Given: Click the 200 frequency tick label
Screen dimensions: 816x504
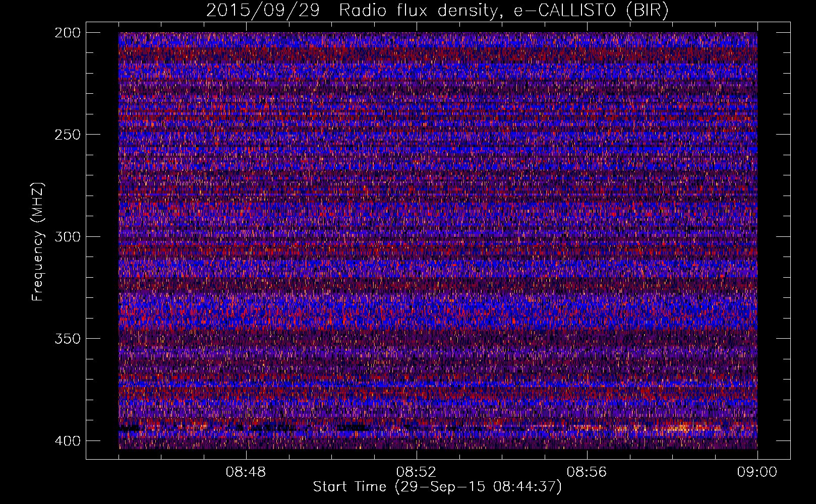Looking at the screenshot, I should 67,33.
